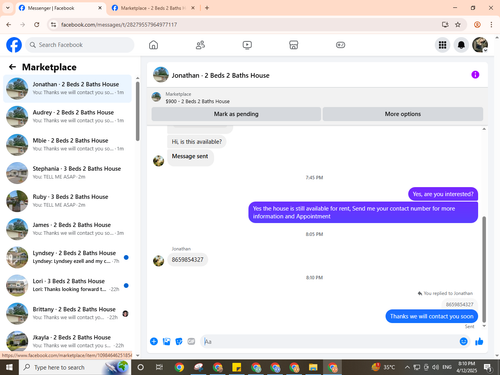This screenshot has width=500, height=375.
Task: Choose a GIF in composer
Action: click(x=191, y=341)
